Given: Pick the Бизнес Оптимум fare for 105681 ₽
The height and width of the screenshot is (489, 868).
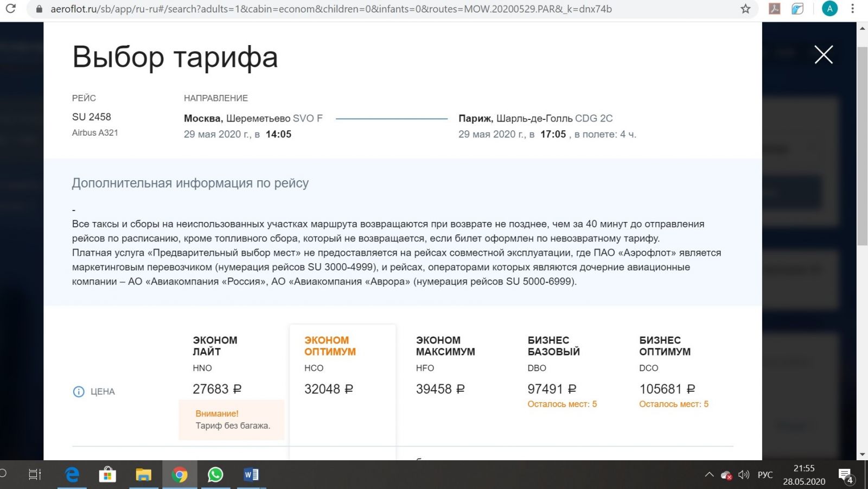Looking at the screenshot, I should coord(667,389).
